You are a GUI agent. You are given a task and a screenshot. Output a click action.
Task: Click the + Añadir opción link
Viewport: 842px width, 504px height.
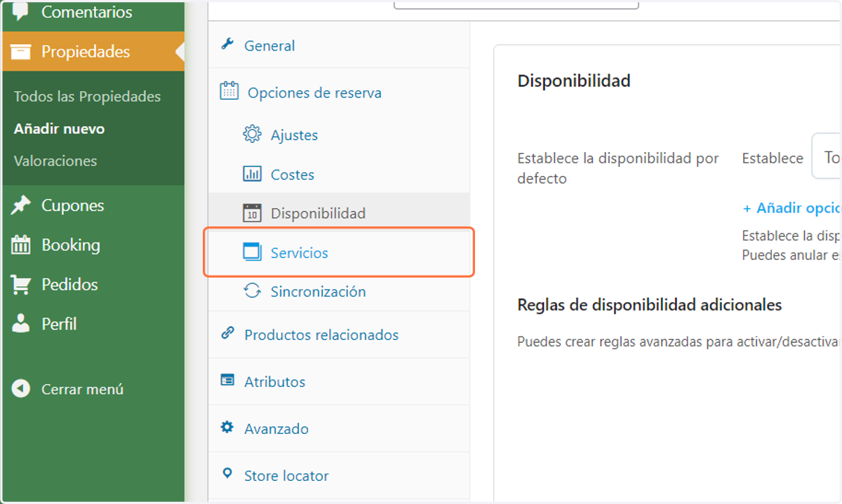(x=791, y=208)
